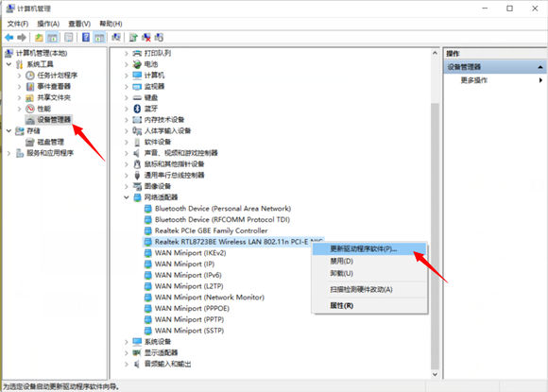This screenshot has height=392, width=548.
Task: Click the properties sheet toolbar icon
Action: coord(69,37)
